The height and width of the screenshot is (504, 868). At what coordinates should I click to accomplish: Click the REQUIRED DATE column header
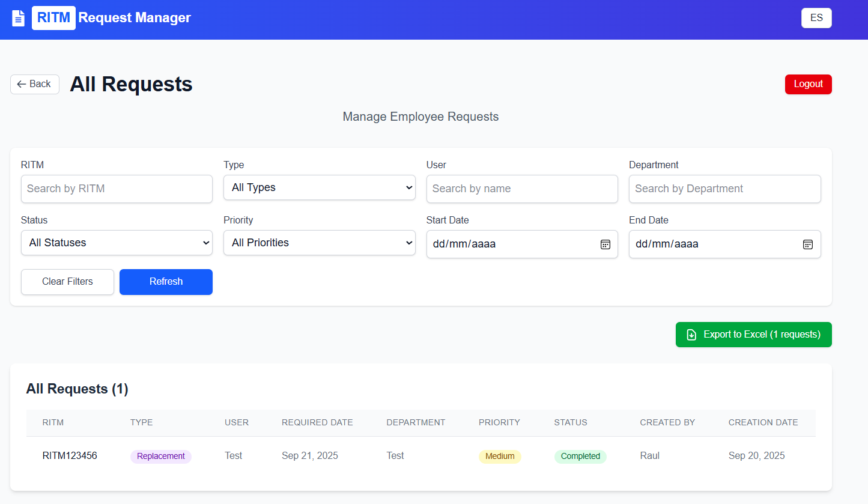[317, 422]
